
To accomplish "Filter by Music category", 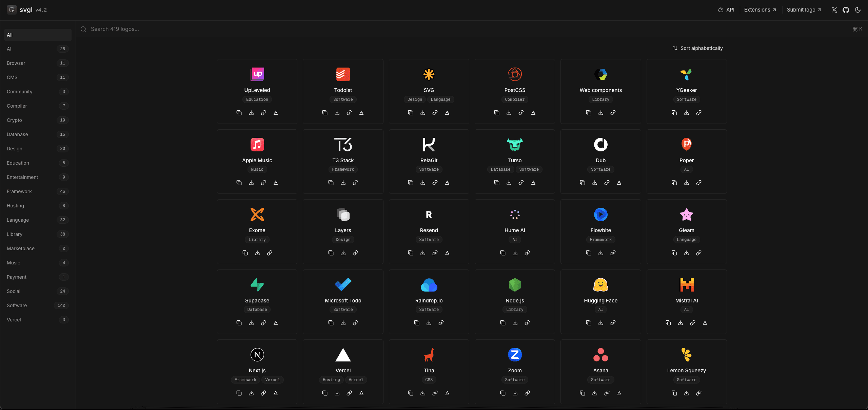I will tap(38, 263).
